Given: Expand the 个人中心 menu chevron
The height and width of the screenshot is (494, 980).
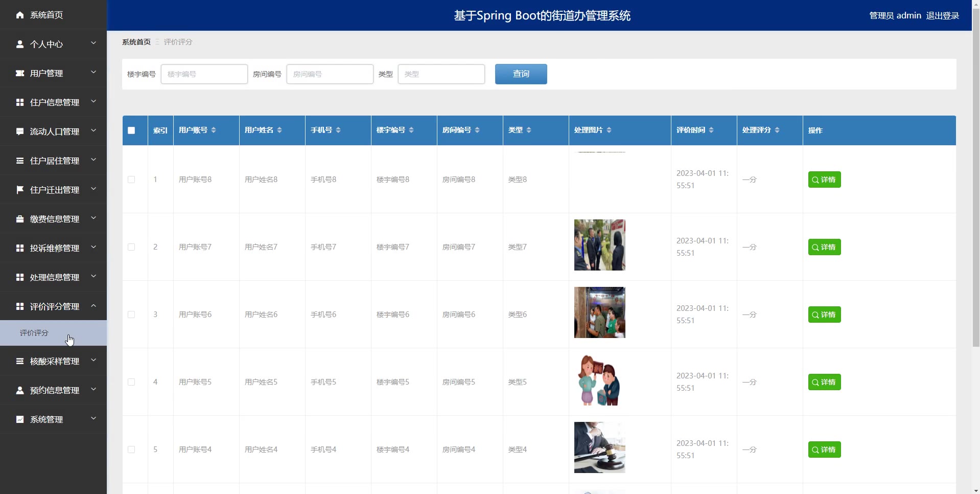Looking at the screenshot, I should click(x=94, y=43).
